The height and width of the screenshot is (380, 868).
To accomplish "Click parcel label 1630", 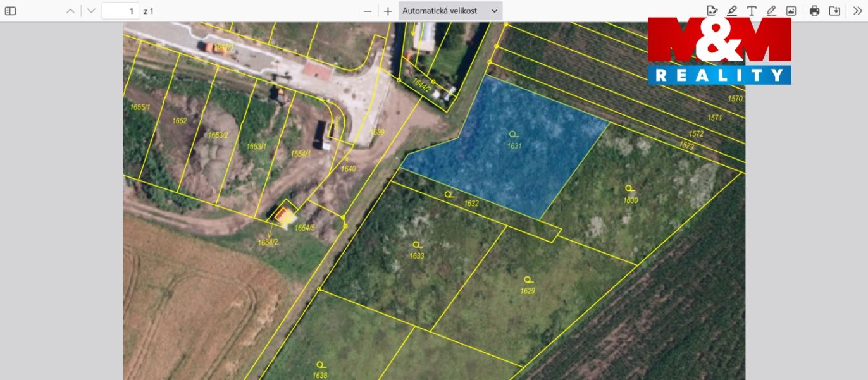I will click(x=630, y=200).
